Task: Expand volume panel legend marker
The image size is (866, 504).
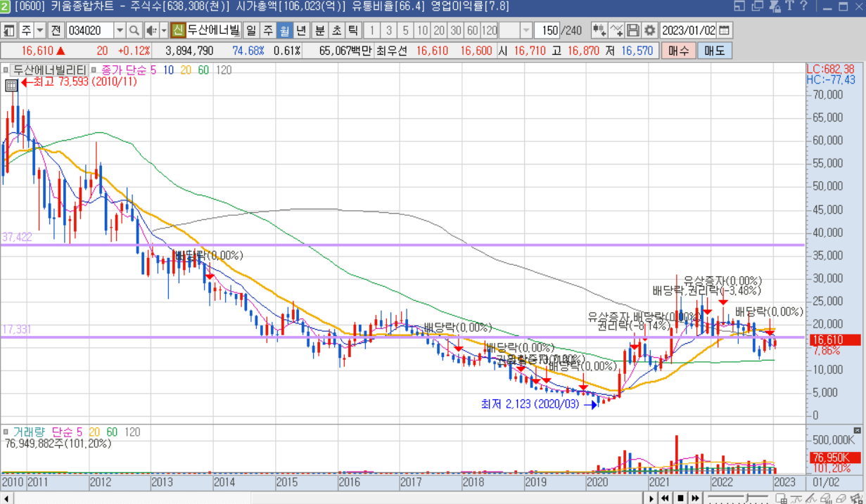Action: [x=5, y=431]
